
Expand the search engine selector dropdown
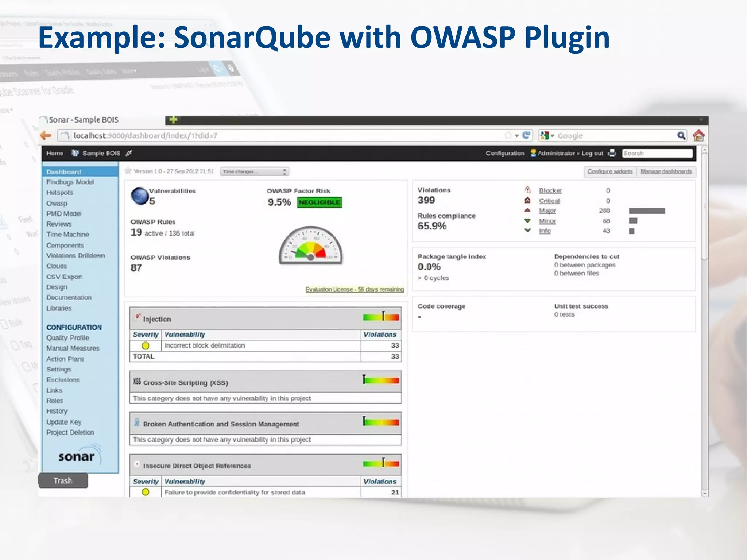552,136
